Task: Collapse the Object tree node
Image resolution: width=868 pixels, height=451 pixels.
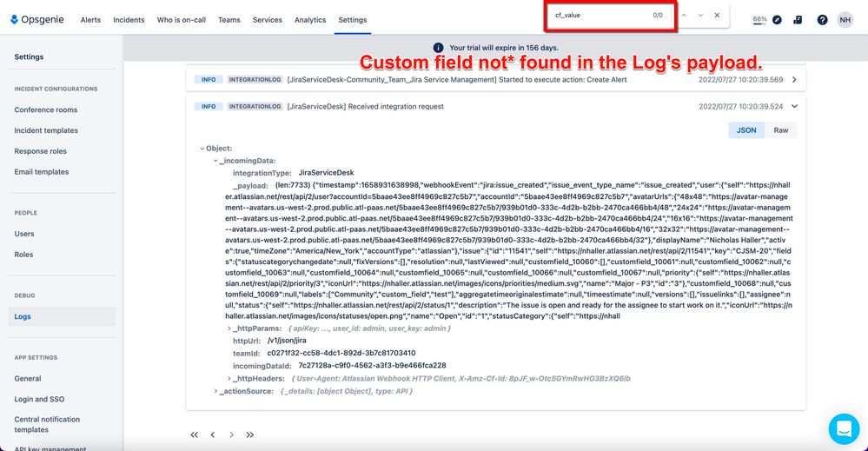Action: pos(202,149)
